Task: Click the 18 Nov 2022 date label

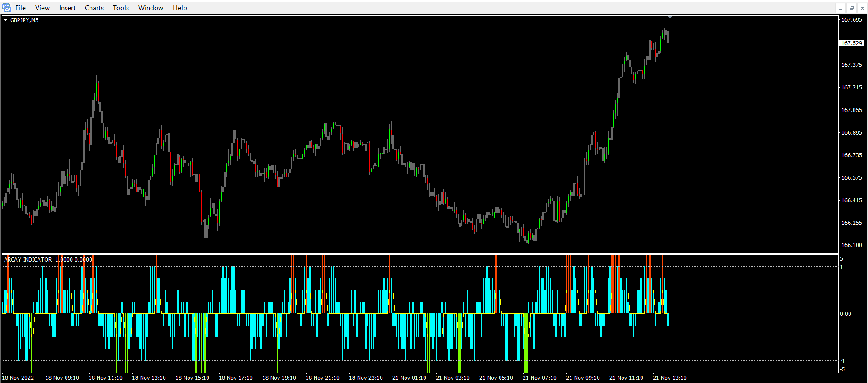Action: [x=18, y=378]
